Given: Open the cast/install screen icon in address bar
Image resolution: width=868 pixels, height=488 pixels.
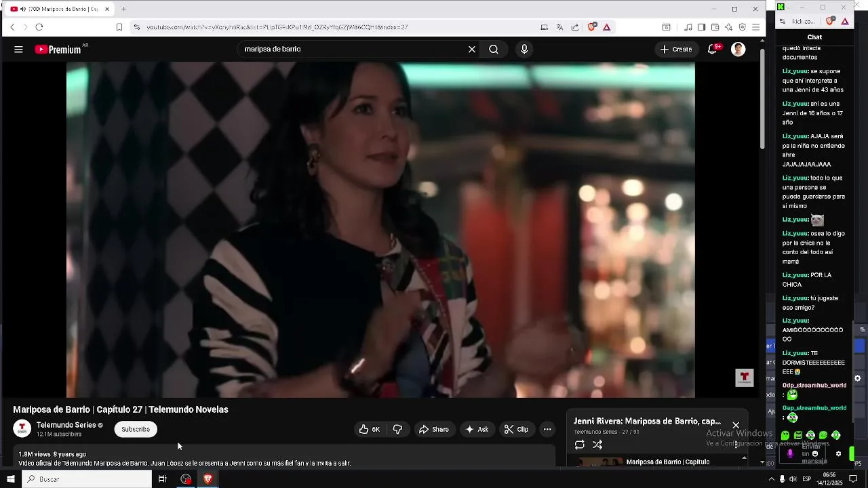Looking at the screenshot, I should coord(544,27).
